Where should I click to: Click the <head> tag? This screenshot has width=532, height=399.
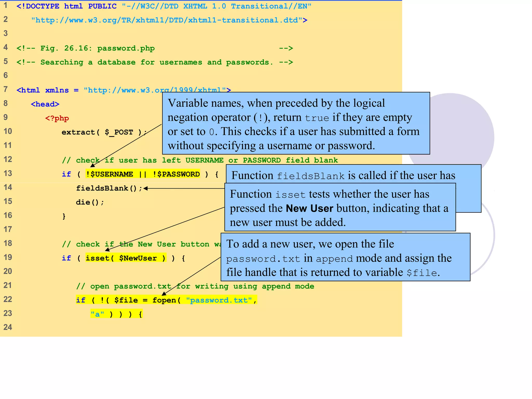pyautogui.click(x=45, y=104)
